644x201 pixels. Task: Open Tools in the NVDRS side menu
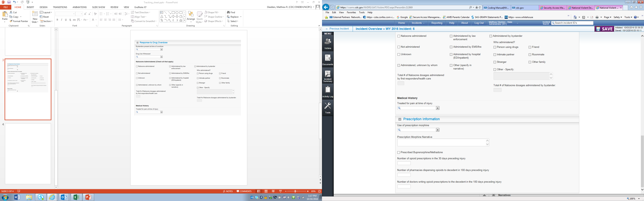pyautogui.click(x=328, y=108)
